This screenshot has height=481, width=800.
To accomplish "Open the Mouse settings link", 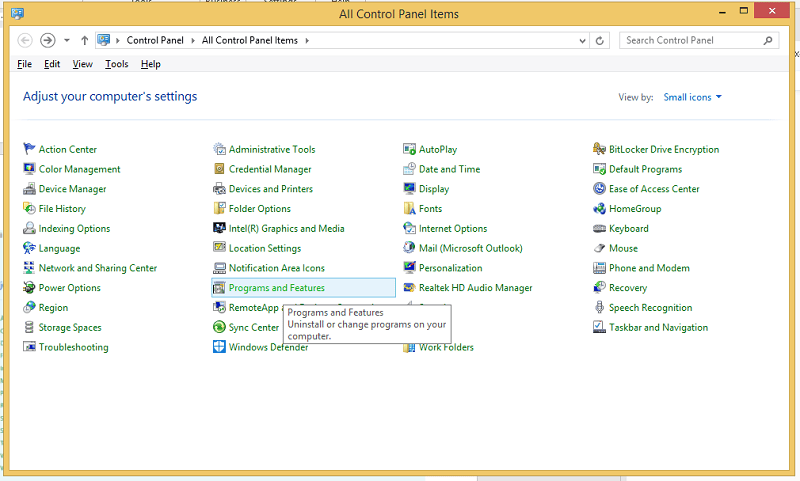I will pos(623,248).
